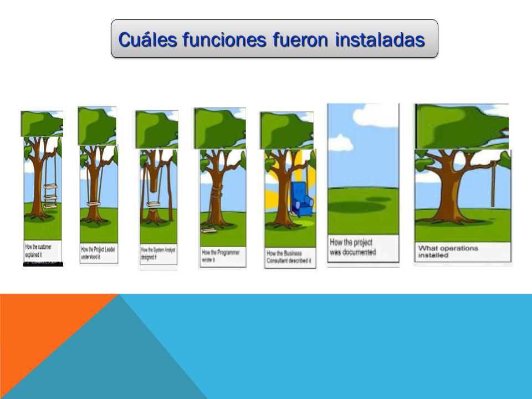Select the 'What operations installed' cartoon
532x399 pixels.
tap(462, 183)
